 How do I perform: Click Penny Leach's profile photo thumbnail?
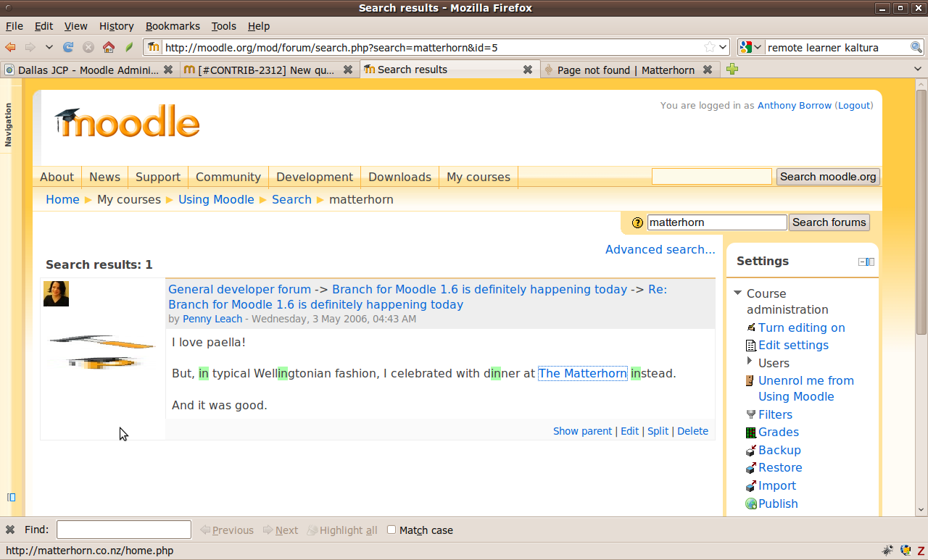(x=56, y=294)
